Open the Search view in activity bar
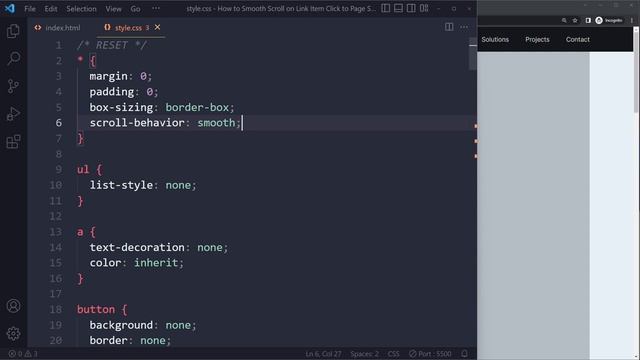 [x=13, y=58]
